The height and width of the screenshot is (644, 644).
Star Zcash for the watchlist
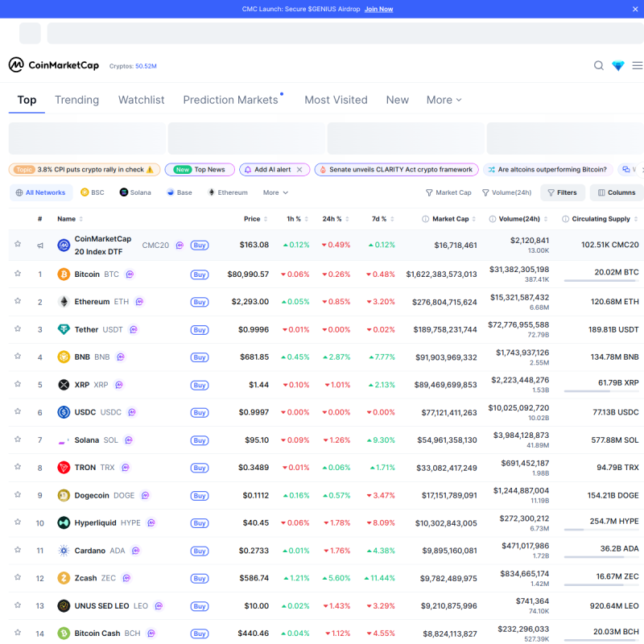click(x=18, y=577)
